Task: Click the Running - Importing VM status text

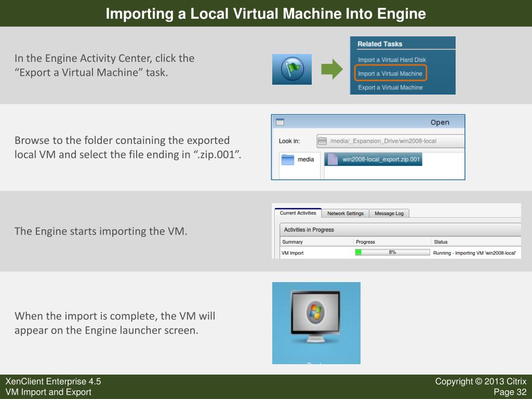Action: tap(474, 253)
